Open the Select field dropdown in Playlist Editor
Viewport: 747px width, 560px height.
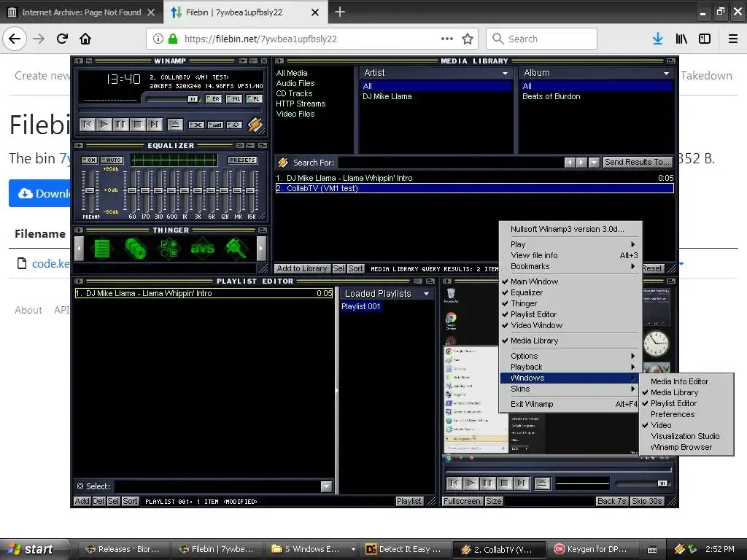tap(326, 486)
